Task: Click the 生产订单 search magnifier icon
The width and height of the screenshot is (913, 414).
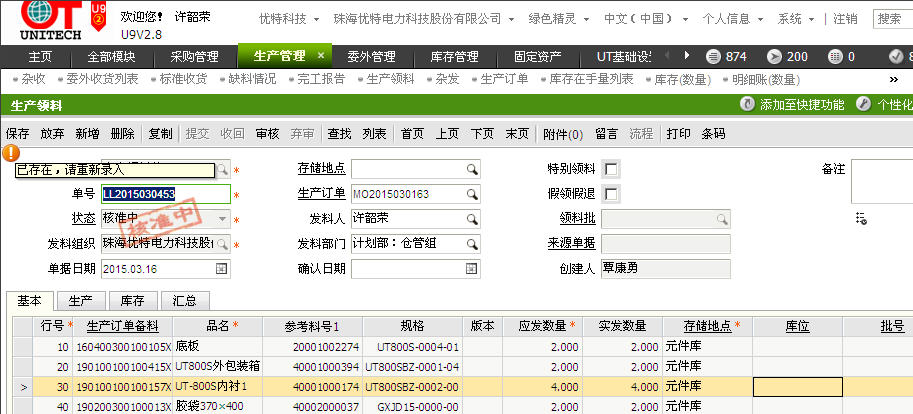Action: [x=472, y=194]
